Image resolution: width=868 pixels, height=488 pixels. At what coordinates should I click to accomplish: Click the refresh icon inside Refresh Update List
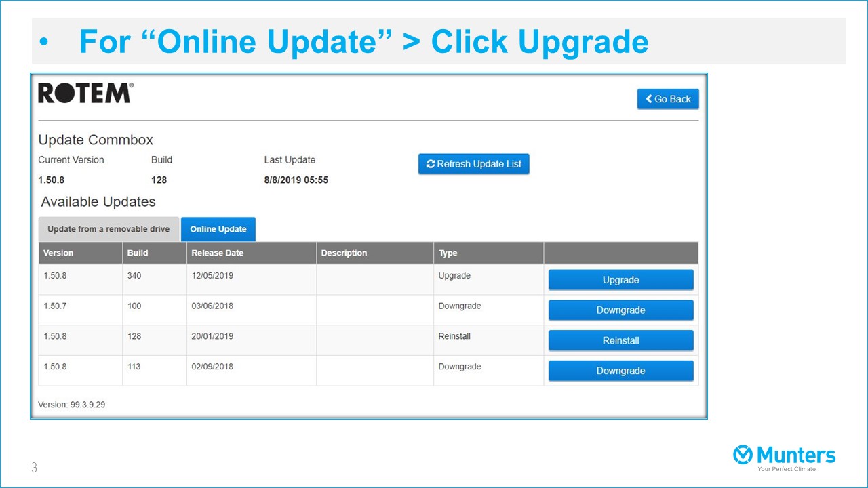430,163
